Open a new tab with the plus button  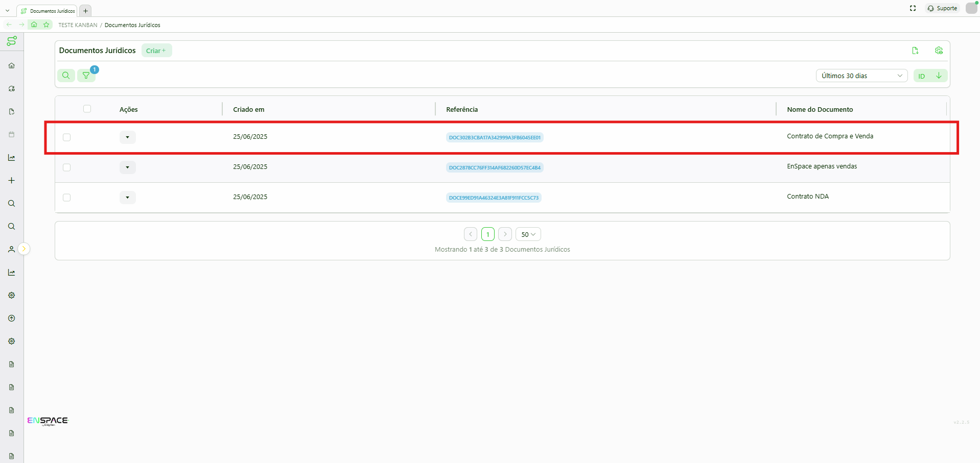(85, 11)
